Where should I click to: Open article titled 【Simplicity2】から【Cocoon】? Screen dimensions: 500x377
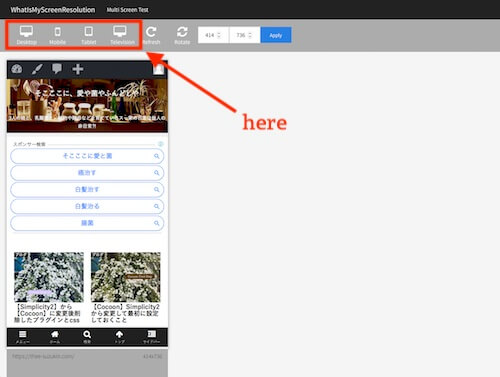coord(47,313)
